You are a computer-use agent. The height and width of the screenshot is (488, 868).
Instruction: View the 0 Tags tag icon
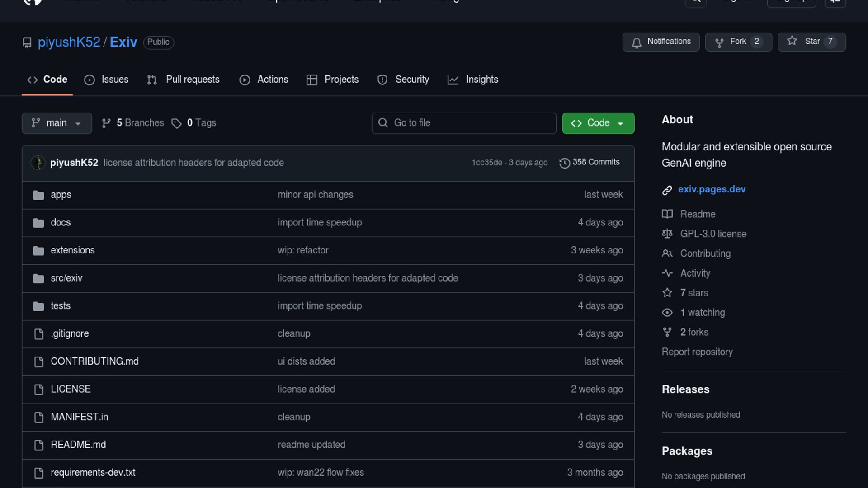(176, 123)
